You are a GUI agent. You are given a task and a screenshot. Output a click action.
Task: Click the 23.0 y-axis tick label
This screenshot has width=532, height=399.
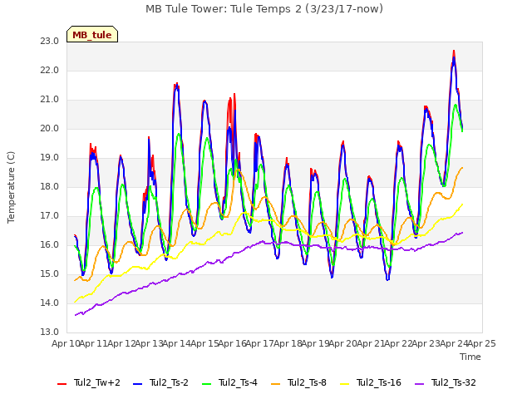[50, 42]
